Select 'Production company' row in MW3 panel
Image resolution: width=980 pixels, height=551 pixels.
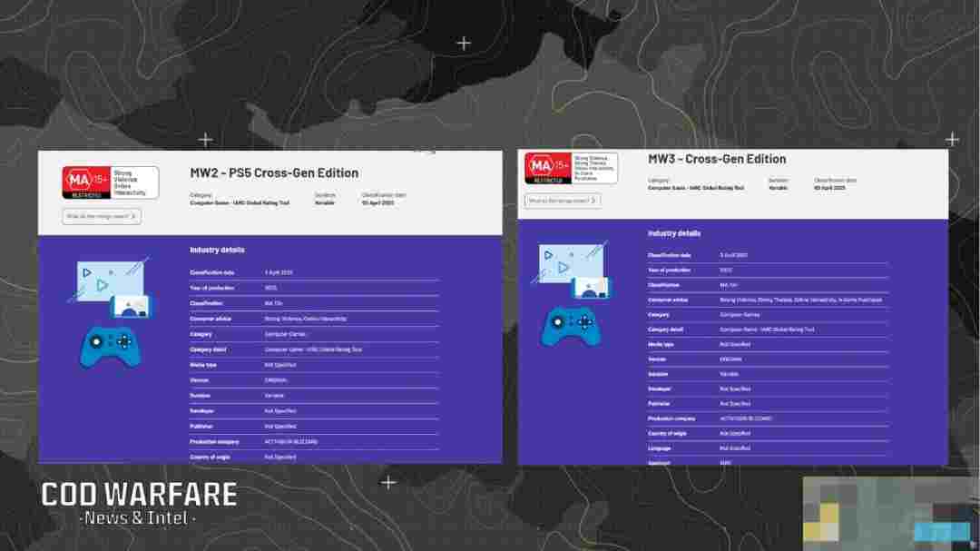768,418
